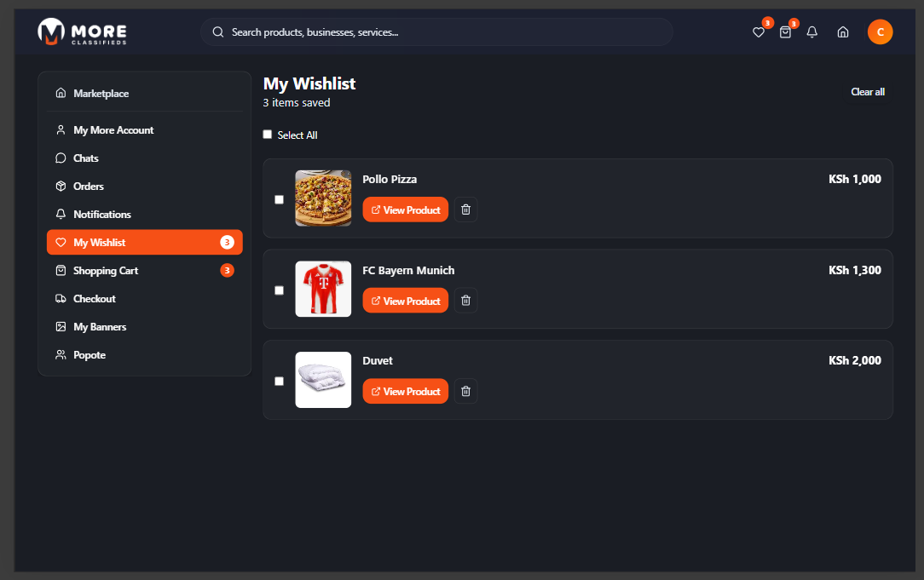Image resolution: width=924 pixels, height=580 pixels.
Task: Delete Duvet using trash icon
Action: click(x=465, y=391)
